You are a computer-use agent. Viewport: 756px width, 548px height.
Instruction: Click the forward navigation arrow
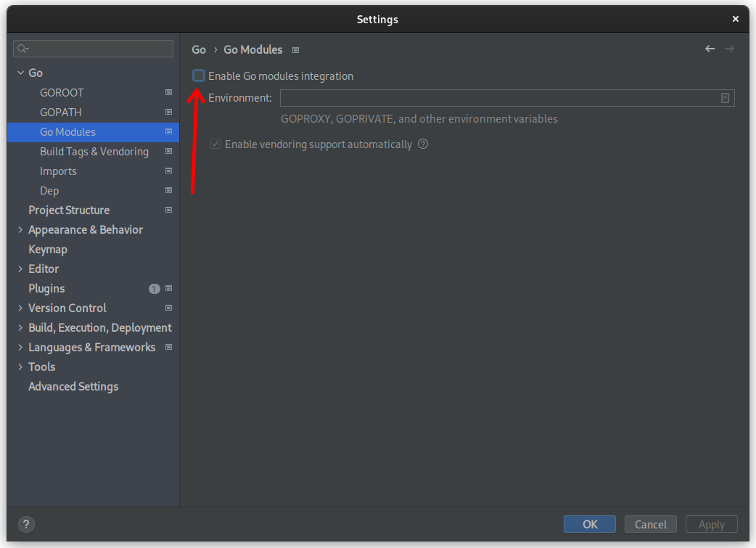point(730,49)
